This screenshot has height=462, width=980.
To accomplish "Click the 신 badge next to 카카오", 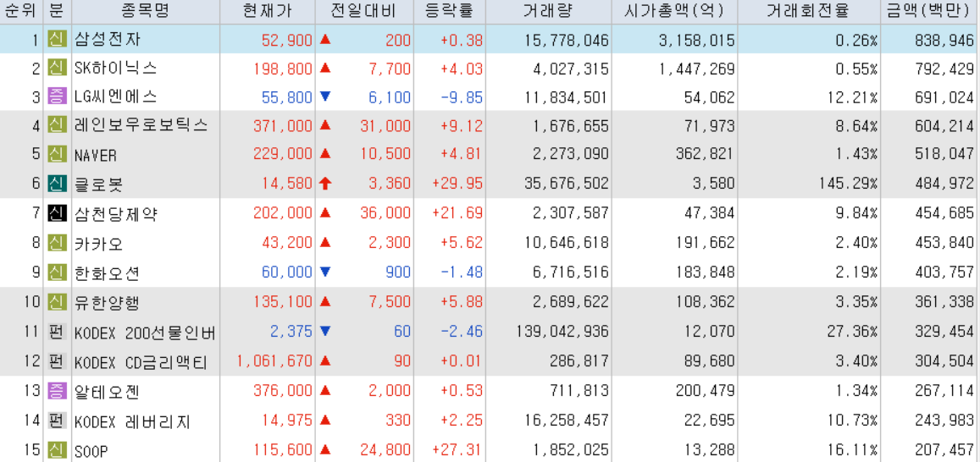I will (x=56, y=242).
